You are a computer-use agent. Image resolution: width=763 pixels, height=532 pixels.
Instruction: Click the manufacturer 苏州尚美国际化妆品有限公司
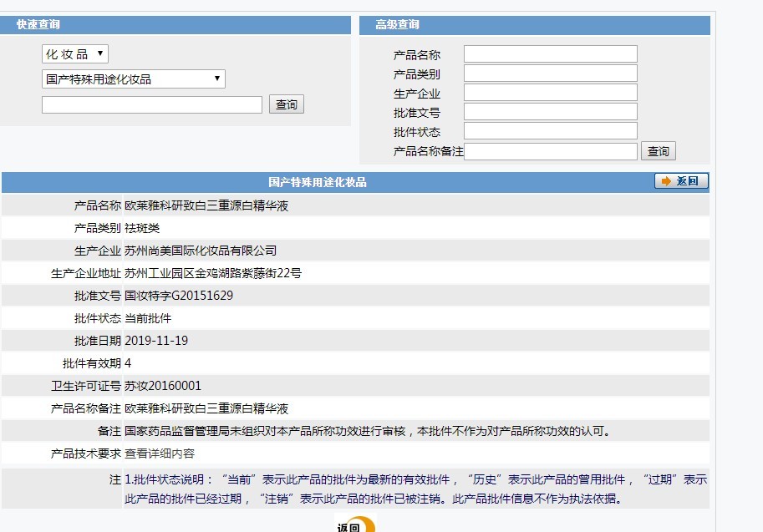click(x=201, y=251)
